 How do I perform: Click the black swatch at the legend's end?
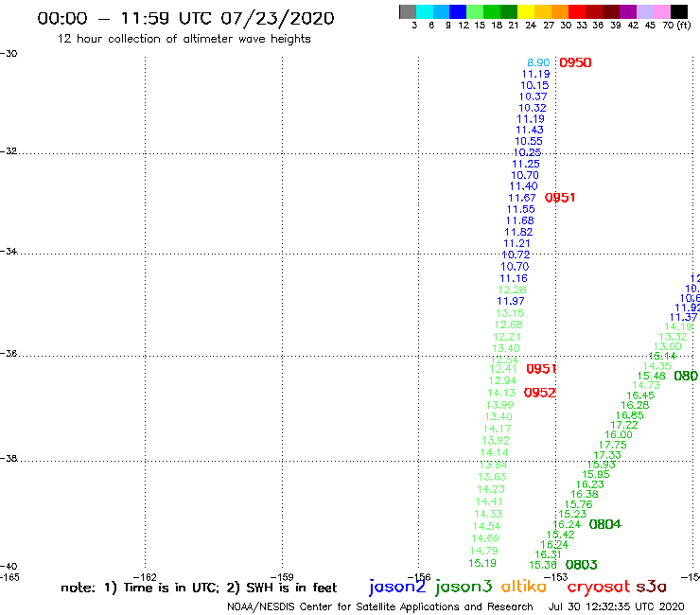click(x=678, y=11)
